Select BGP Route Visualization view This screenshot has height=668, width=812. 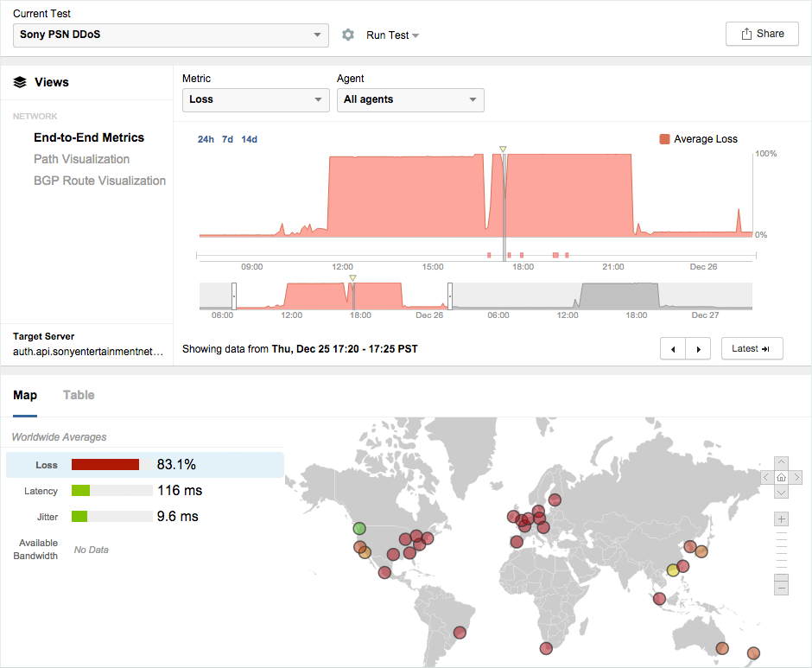[100, 181]
